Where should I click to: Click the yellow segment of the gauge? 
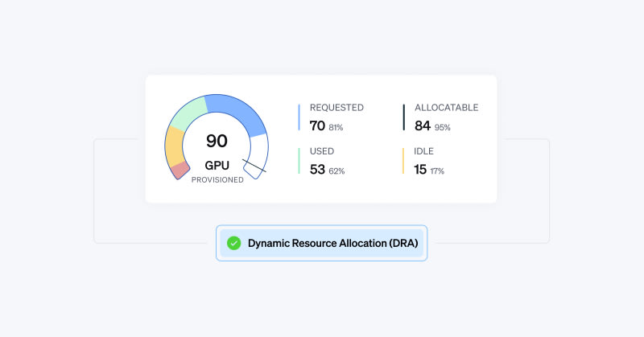pos(174,146)
